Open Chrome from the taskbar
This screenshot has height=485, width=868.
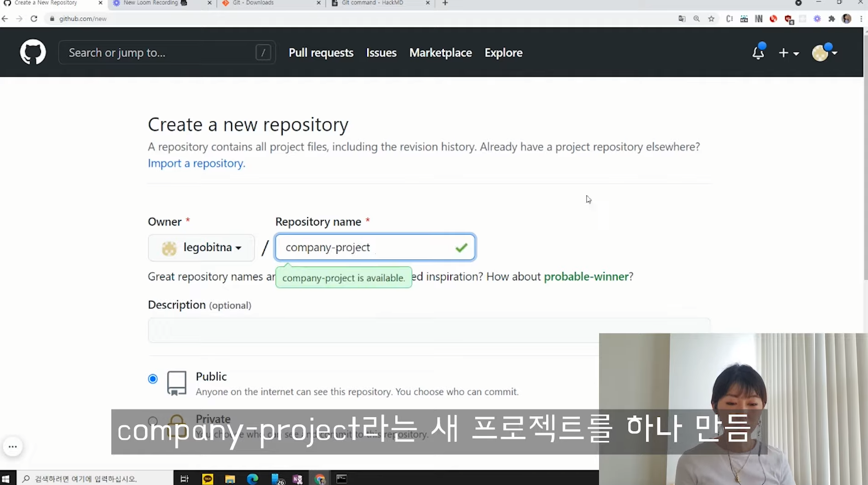[320, 479]
